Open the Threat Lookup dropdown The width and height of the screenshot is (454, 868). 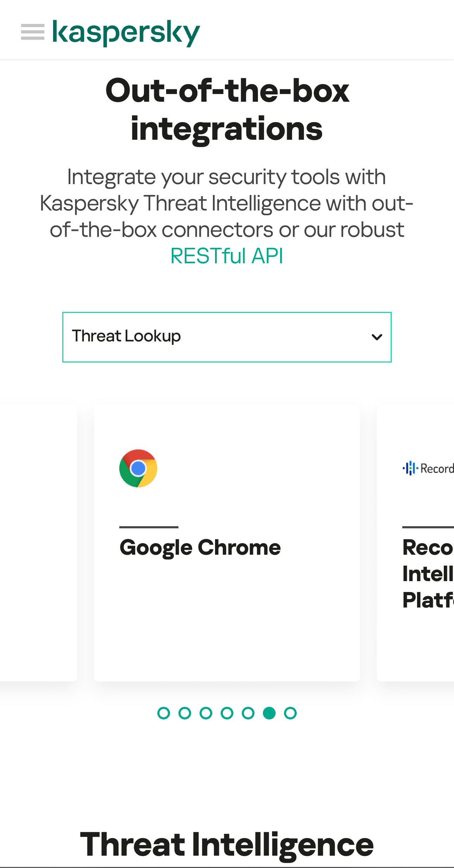click(227, 337)
